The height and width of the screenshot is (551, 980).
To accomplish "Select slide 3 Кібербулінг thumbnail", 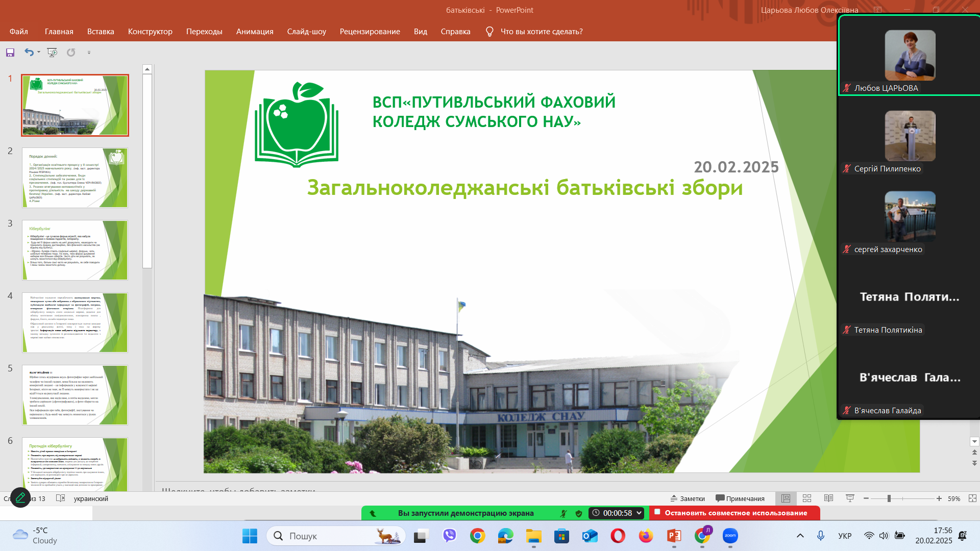I will [x=75, y=250].
